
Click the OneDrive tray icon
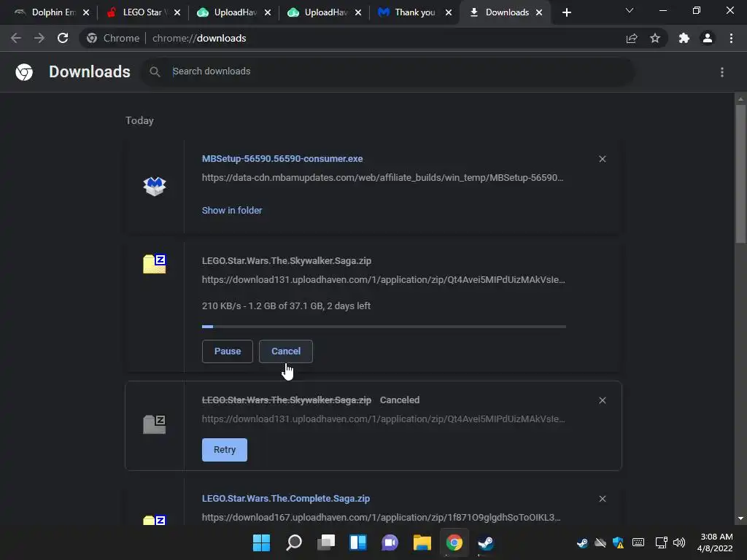pyautogui.click(x=600, y=542)
